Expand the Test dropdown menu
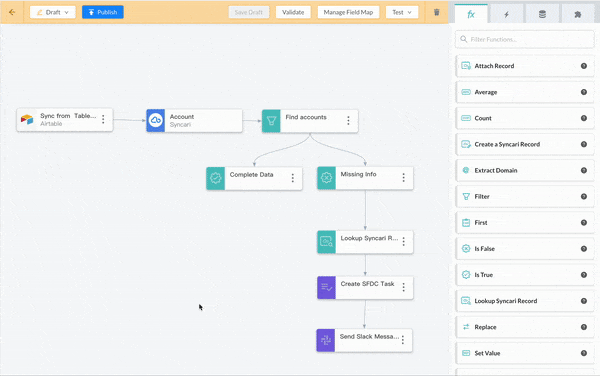Viewport: 600px width, 376px height. (x=402, y=12)
